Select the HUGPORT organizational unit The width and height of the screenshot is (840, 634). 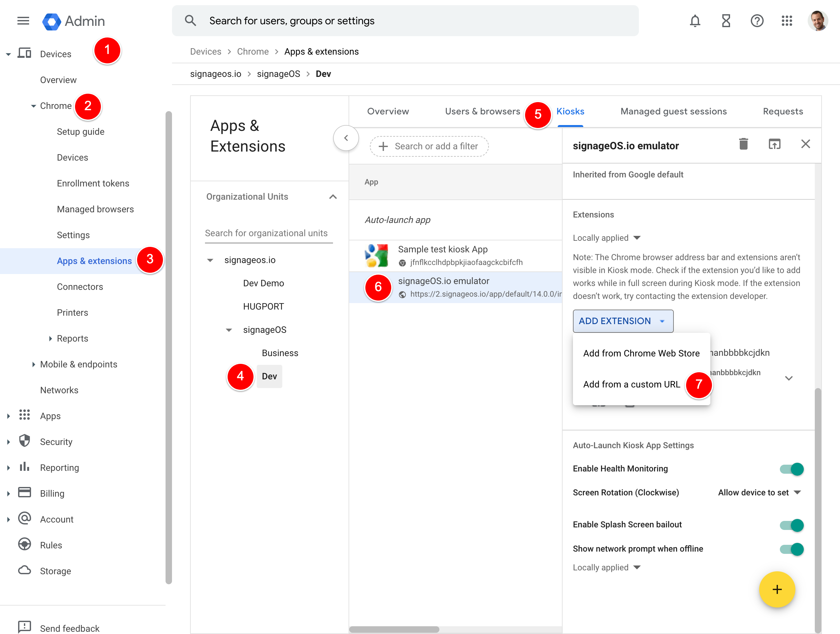pos(264,306)
